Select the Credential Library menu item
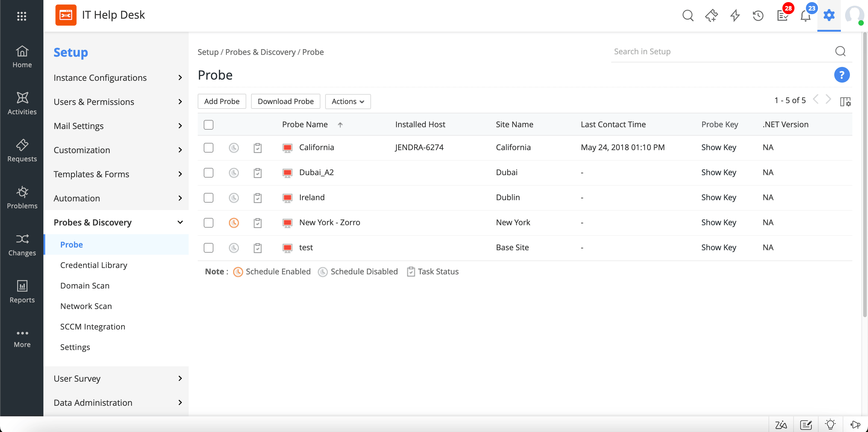Screen dimensions: 868x432 [x=94, y=265]
